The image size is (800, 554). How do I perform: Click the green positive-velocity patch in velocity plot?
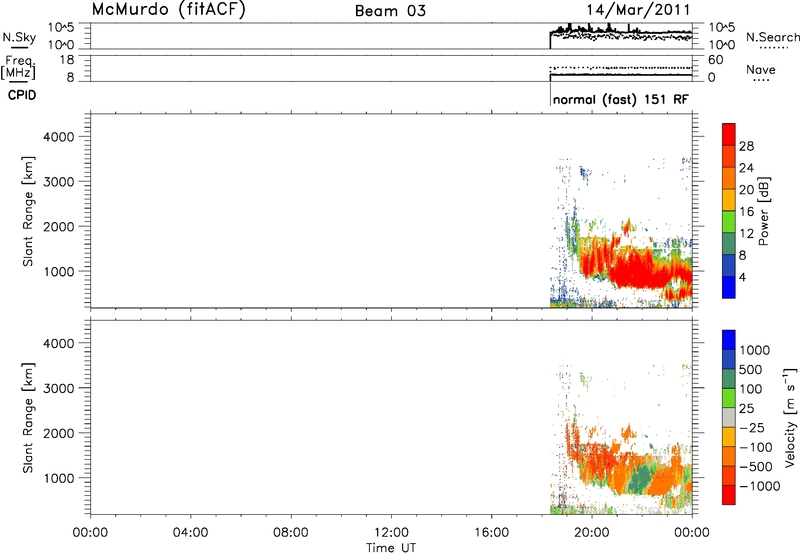pyautogui.click(x=641, y=479)
